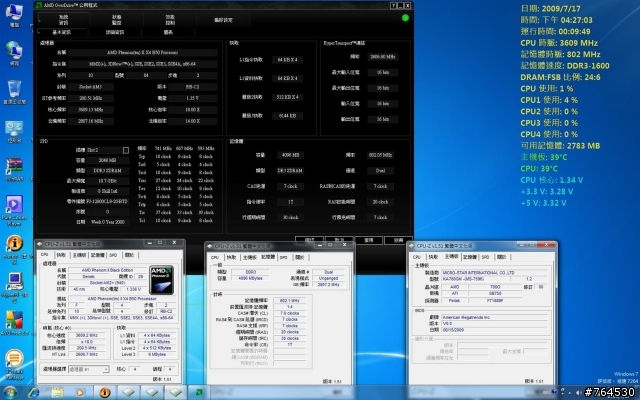Switch to the 圖表 sub-tab in OverDrive
Image resolution: width=640 pixels, height=400 pixels.
pos(168,32)
